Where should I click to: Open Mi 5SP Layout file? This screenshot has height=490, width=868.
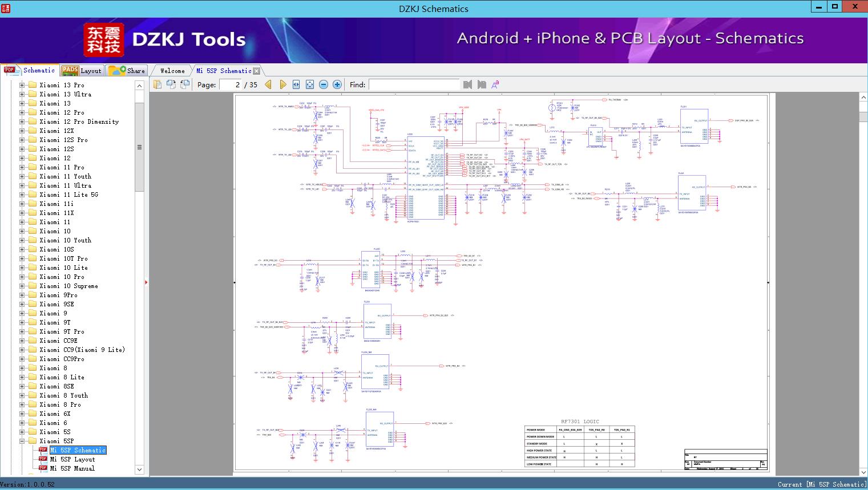click(x=72, y=459)
